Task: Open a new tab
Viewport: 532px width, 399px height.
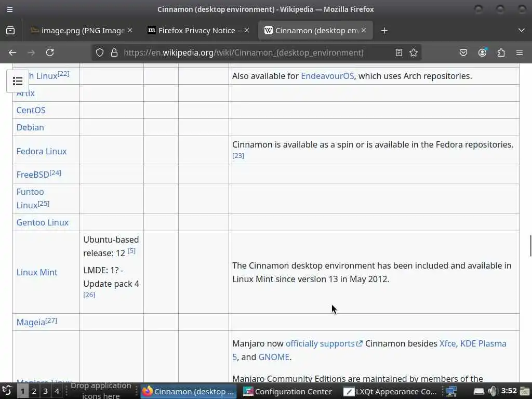Action: point(384,31)
